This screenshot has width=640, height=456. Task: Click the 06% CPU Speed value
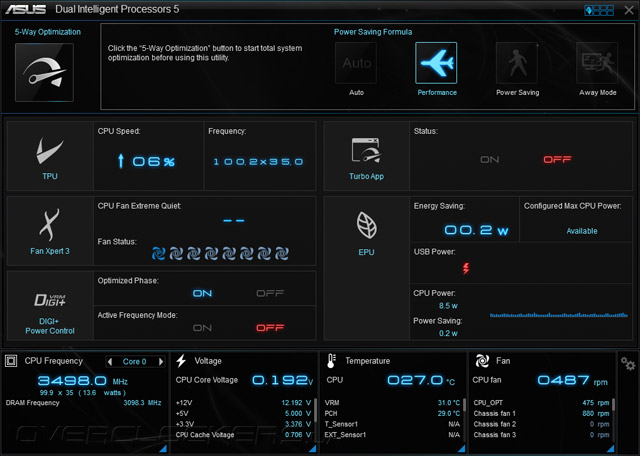pos(153,161)
